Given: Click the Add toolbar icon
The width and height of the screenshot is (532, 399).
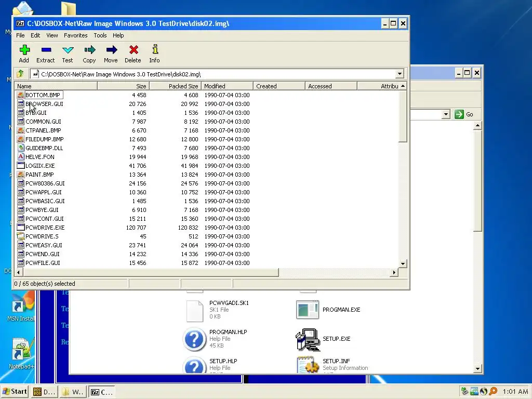Looking at the screenshot, I should pos(24,50).
